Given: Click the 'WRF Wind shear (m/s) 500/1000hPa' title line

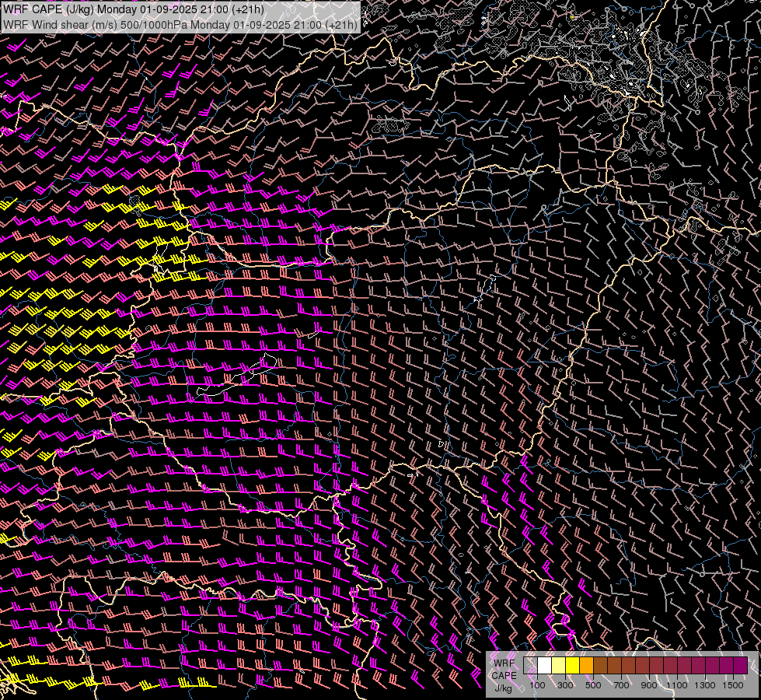Looking at the screenshot, I should [x=180, y=25].
